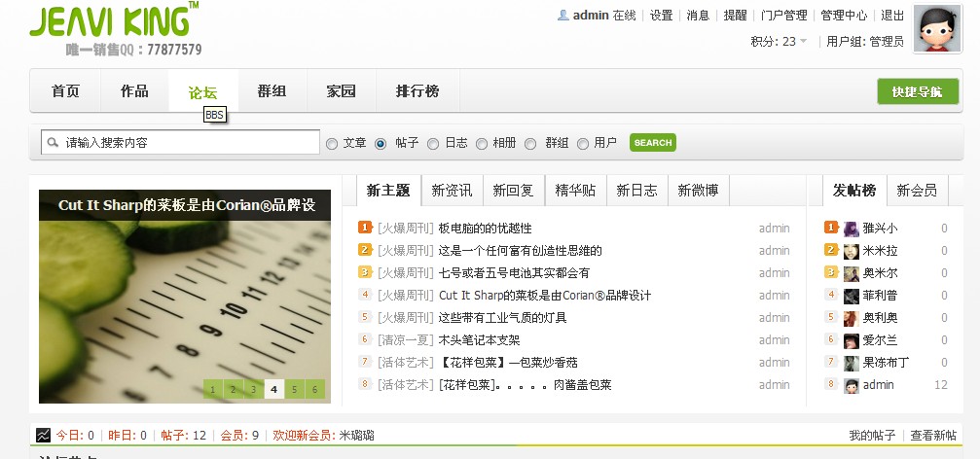Open 查看新帖 link

[933, 436]
